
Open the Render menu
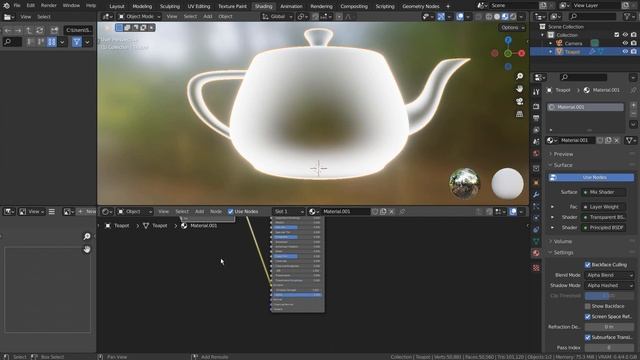(x=49, y=6)
